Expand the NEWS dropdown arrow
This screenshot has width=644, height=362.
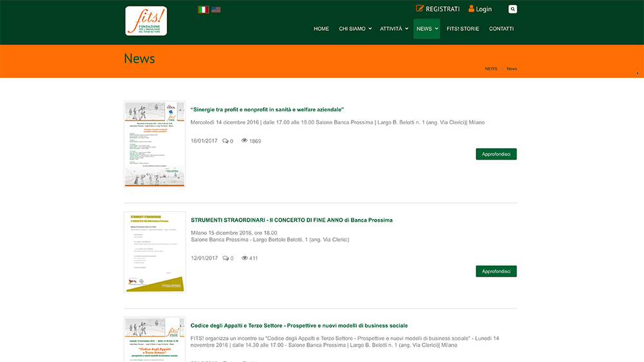coord(437,29)
